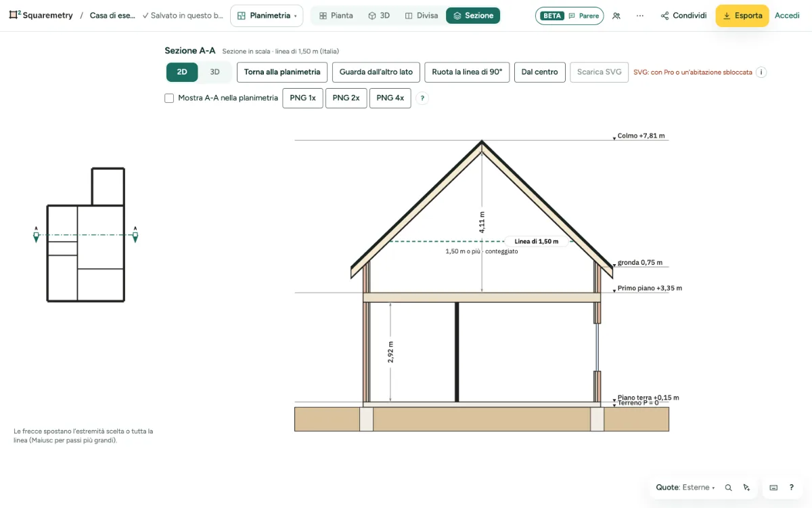
Task: Expand the Quote: Esterne dropdown
Action: [685, 488]
